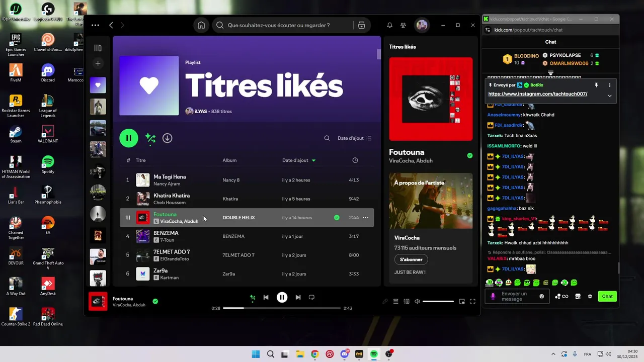This screenshot has width=644, height=362.
Task: Toggle liked checkmark on the Foutouna row
Action: [337, 218]
